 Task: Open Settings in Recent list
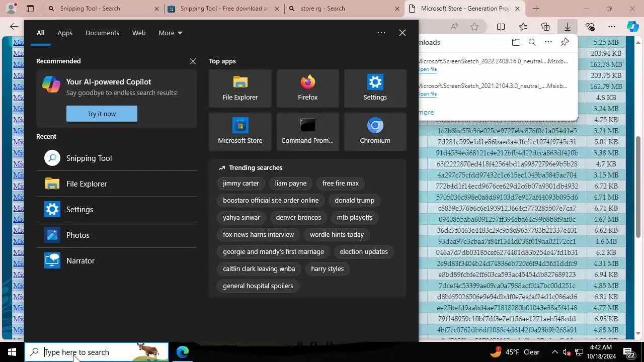[116, 209]
